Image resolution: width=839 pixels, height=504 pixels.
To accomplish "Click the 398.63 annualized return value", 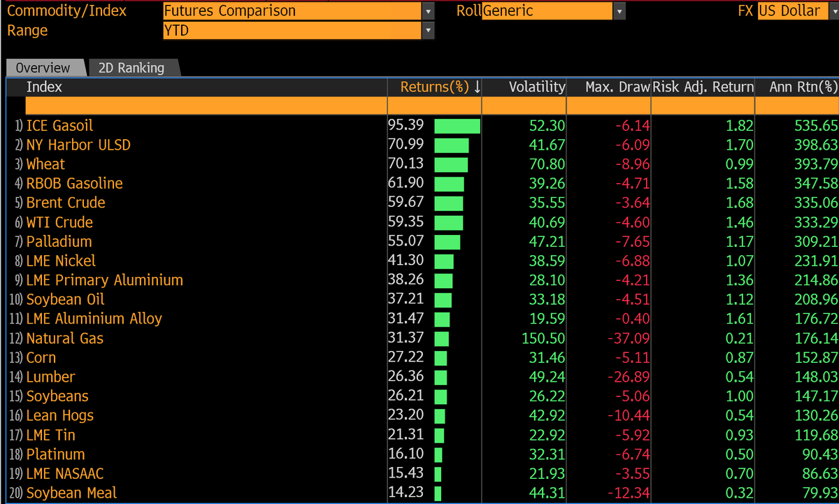I will 816,145.
